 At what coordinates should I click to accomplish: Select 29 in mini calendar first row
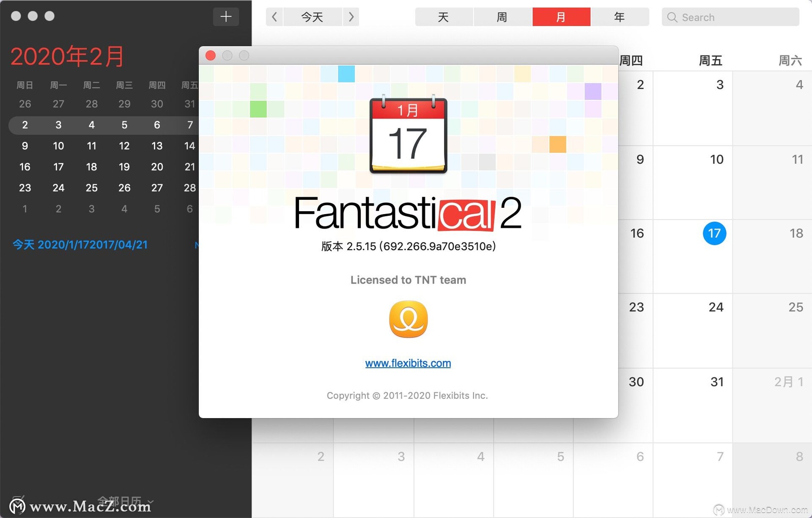click(x=124, y=104)
